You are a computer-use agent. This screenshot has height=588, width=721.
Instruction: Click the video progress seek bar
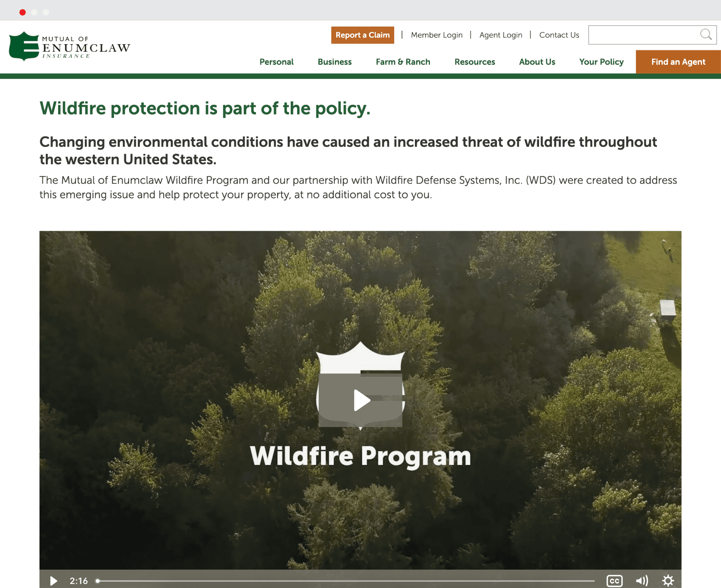pyautogui.click(x=345, y=580)
